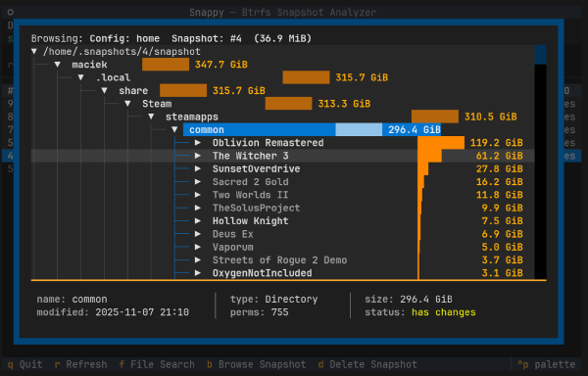Screen dimensions: 588x376
Task: Select the OxygenNotIncluded entry
Action: (x=262, y=273)
